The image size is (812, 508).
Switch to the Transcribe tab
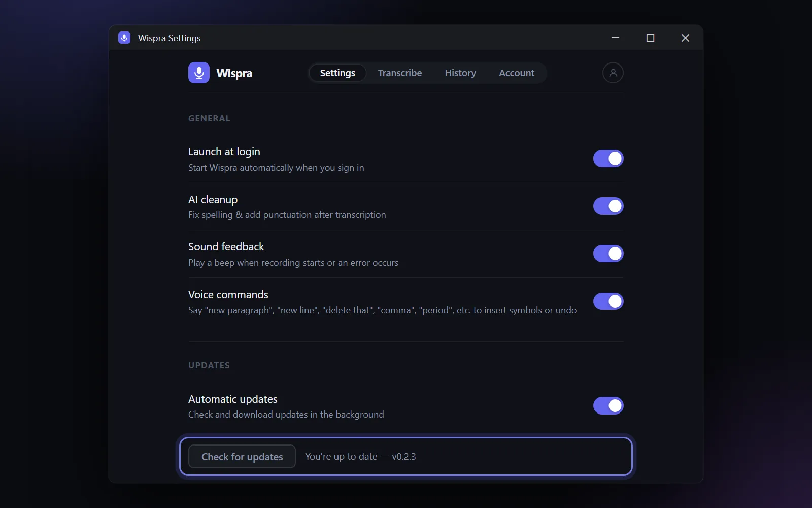(400, 73)
